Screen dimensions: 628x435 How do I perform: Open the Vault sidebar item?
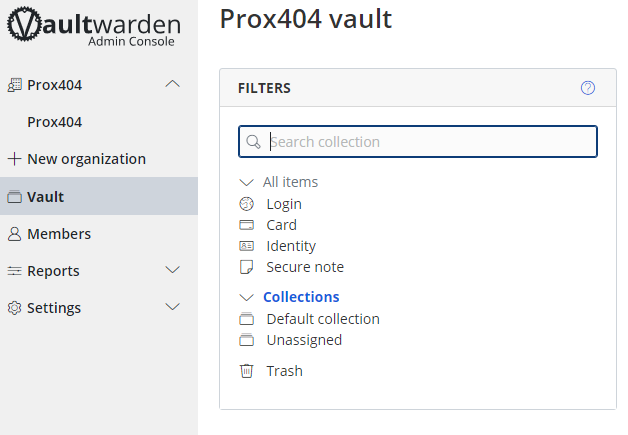tap(46, 197)
